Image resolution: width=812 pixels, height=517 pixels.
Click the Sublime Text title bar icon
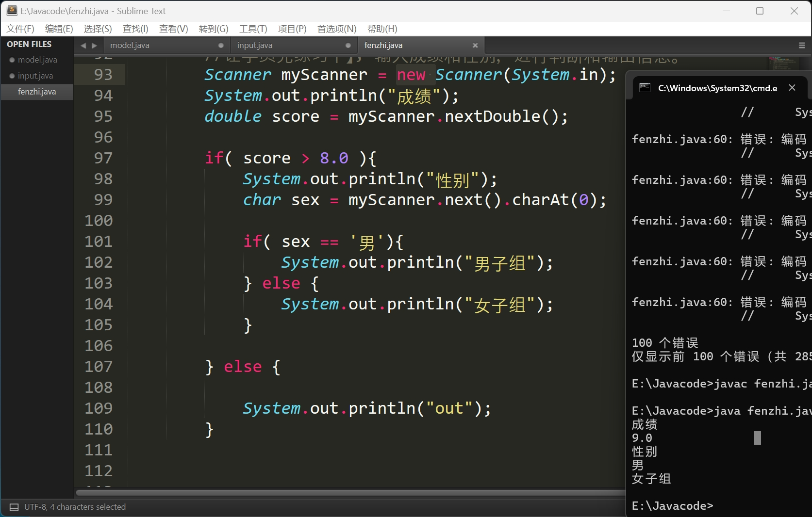[12, 11]
